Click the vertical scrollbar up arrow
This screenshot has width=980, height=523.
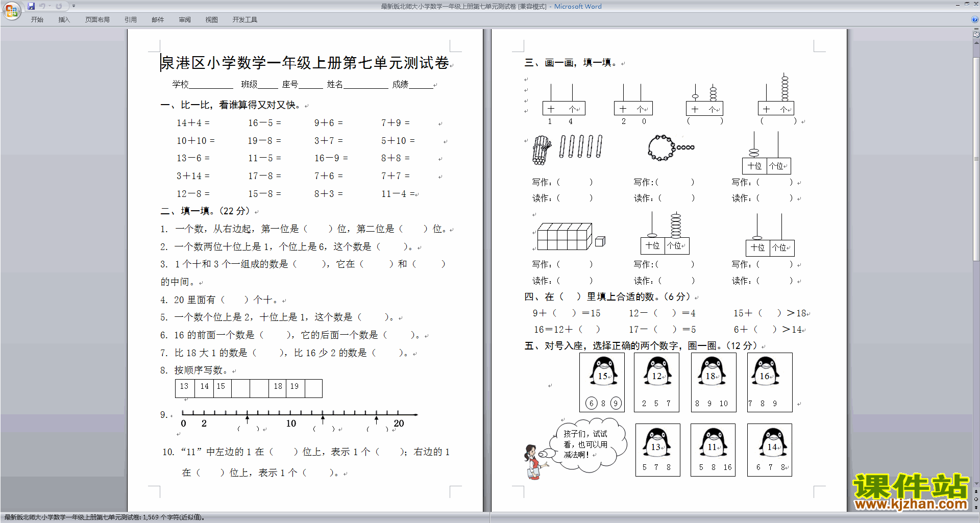click(976, 43)
